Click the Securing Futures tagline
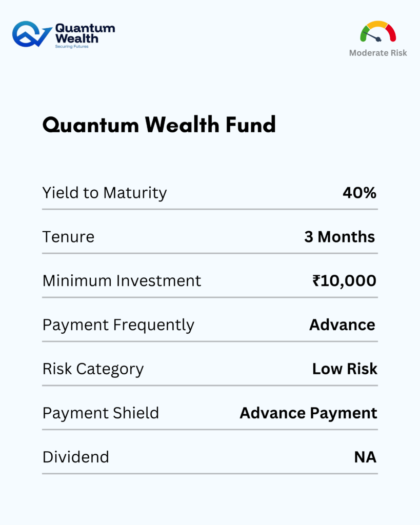The image size is (420, 525). 72,47
